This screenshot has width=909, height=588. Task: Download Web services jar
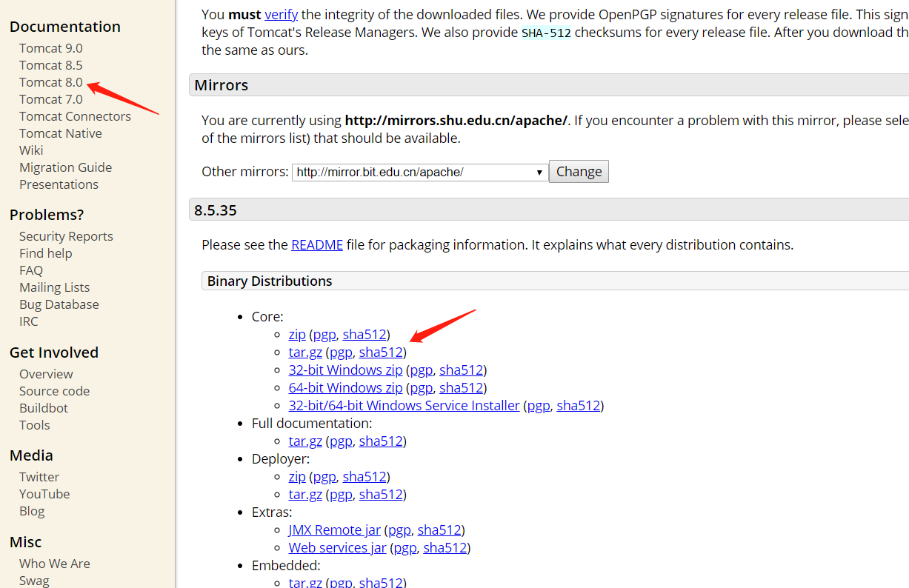pos(338,548)
